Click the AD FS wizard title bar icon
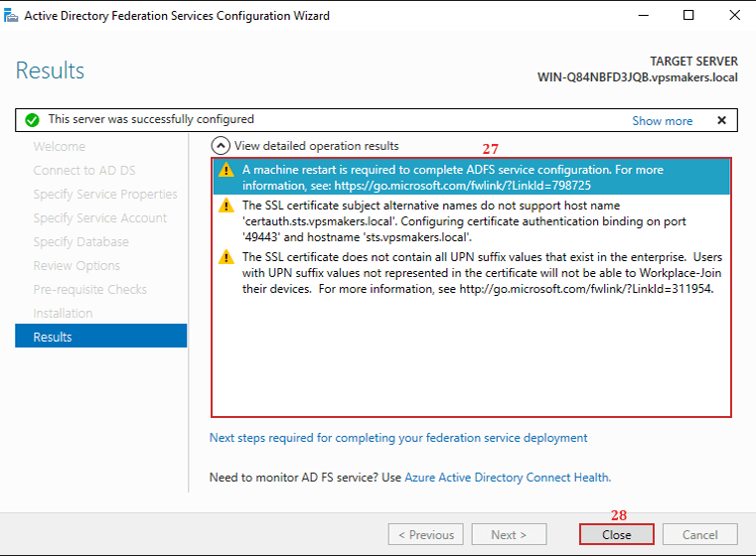 pyautogui.click(x=11, y=16)
